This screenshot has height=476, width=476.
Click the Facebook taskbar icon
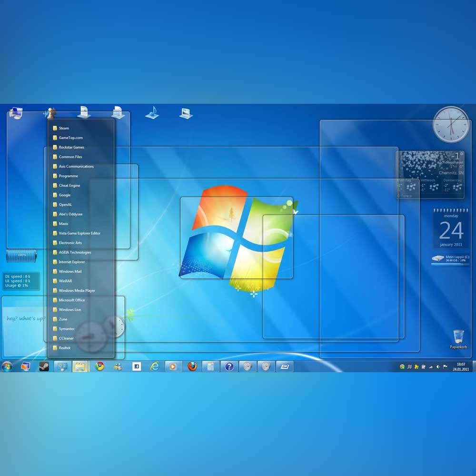137,367
